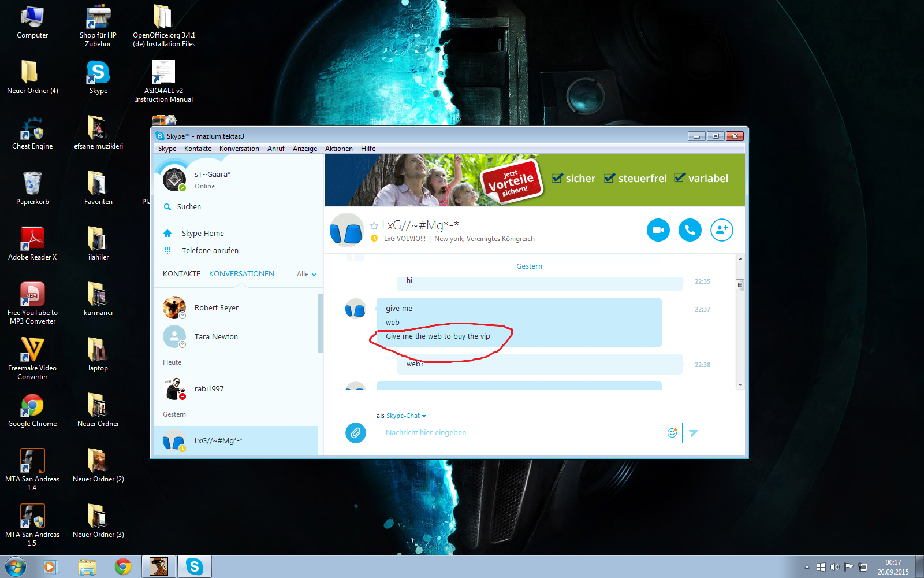Image resolution: width=924 pixels, height=578 pixels.
Task: Expand the Alle filter dropdown
Action: click(307, 274)
